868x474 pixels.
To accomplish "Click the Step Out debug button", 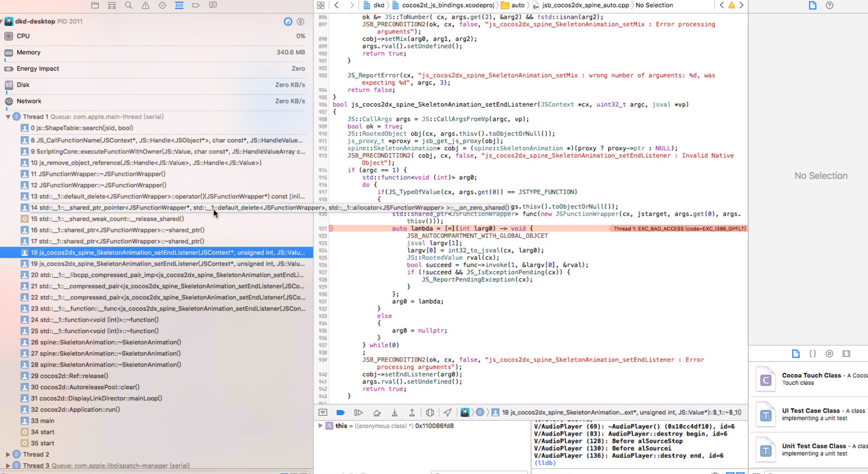I will (x=412, y=413).
